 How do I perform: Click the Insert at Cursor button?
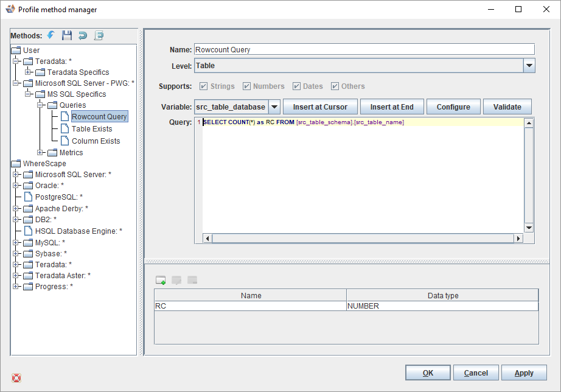click(320, 107)
